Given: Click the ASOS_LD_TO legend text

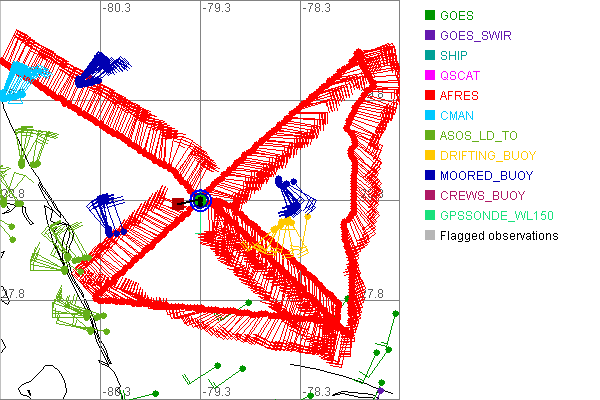Looking at the screenshot, I should (x=479, y=136).
